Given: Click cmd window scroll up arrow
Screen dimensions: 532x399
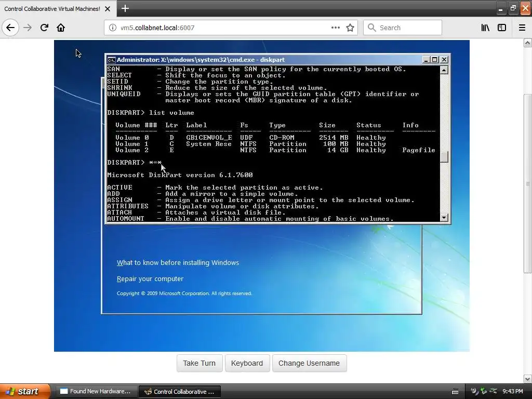Looking at the screenshot, I should tap(444, 70).
